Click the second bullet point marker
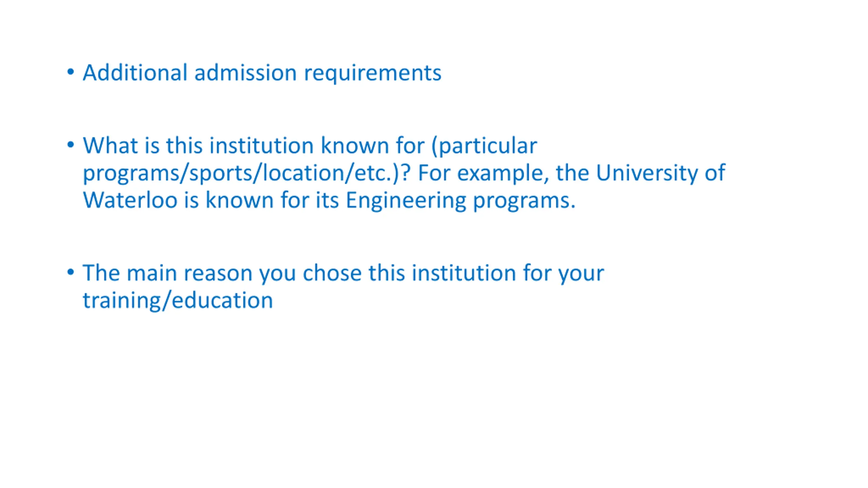868x488 pixels. [71, 145]
